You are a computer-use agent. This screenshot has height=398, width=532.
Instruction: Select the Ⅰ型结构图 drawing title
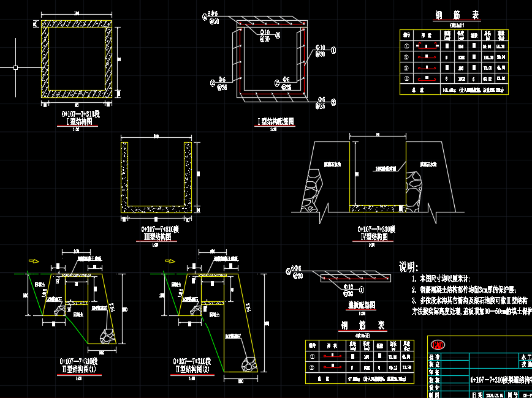click(x=80, y=121)
